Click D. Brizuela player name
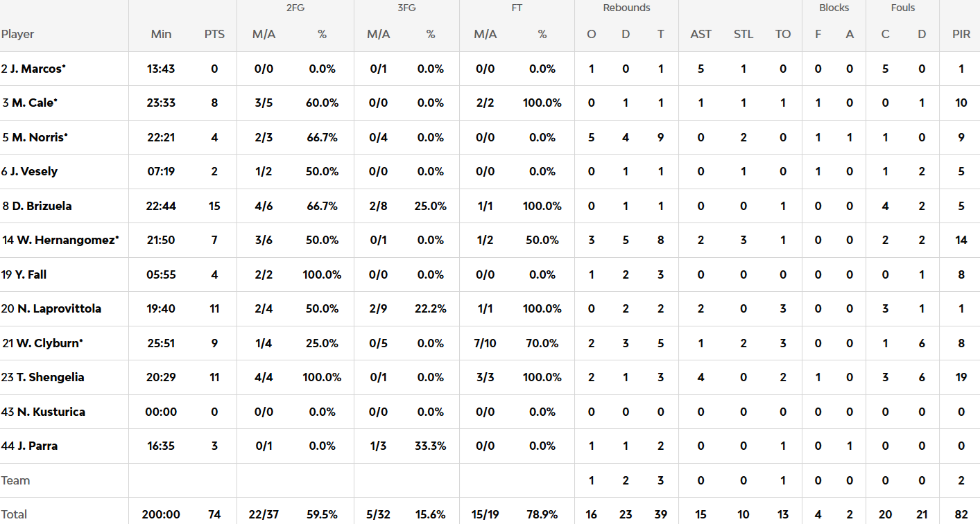 click(40, 206)
